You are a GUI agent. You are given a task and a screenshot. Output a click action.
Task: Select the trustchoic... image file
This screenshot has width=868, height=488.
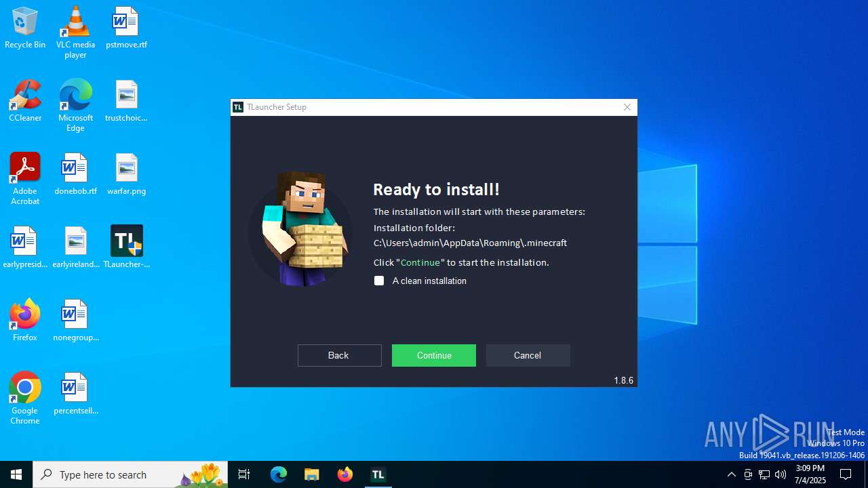tap(126, 101)
